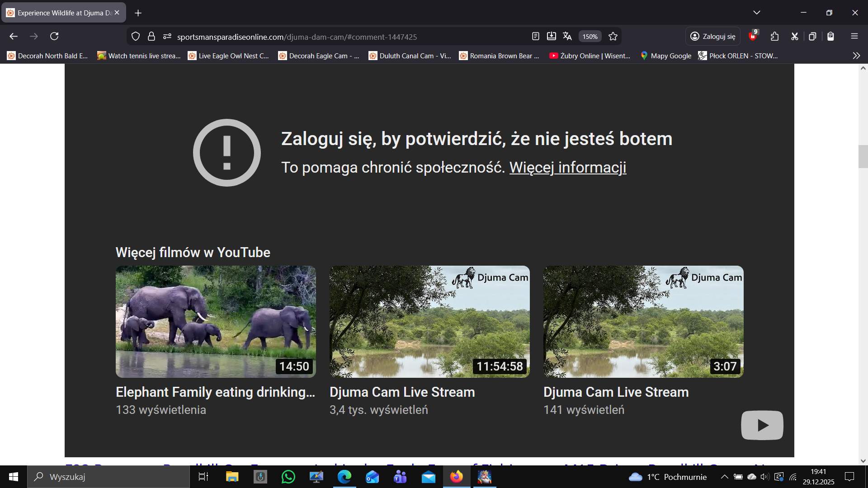Viewport: 868px width, 488px height.
Task: Reset the 150% zoom level
Action: tap(590, 37)
